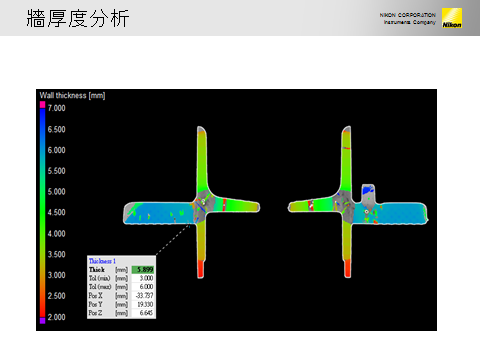Image resolution: width=480 pixels, height=360 pixels.
Task: Click the Thickness 1 annotation title
Action: (x=102, y=261)
